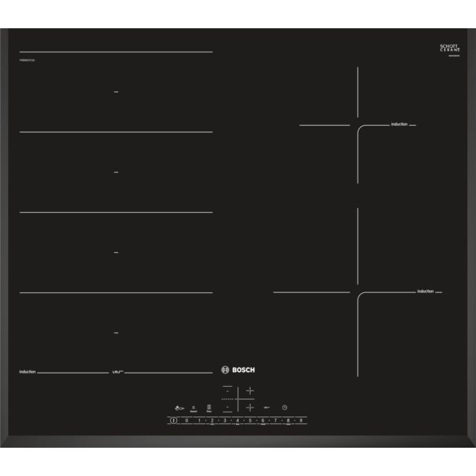Tap the frying sensor icon in control panel
This screenshot has width=476, height=476.
click(266, 408)
